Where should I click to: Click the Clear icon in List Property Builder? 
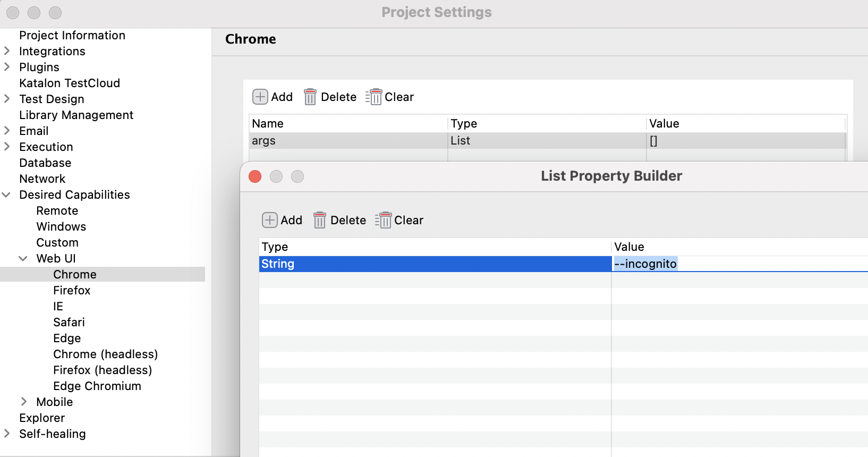tap(384, 220)
